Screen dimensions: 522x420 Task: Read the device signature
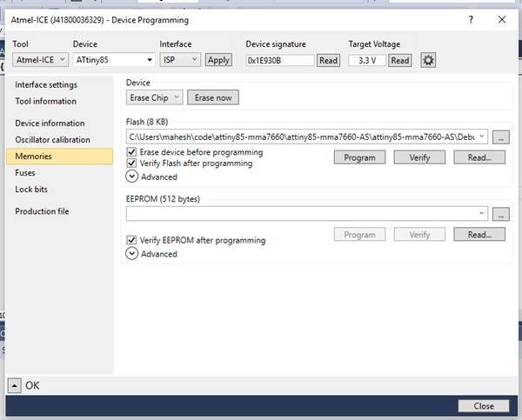pos(328,60)
